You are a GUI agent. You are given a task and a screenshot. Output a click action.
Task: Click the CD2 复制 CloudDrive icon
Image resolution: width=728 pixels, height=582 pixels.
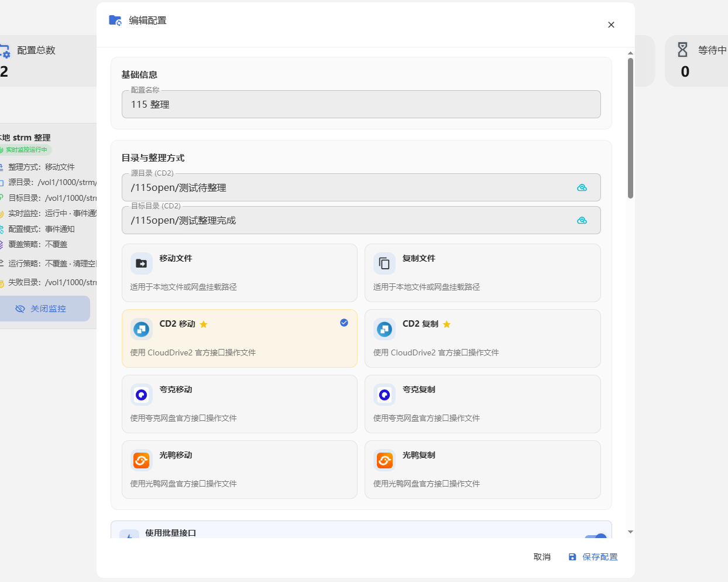(x=384, y=329)
